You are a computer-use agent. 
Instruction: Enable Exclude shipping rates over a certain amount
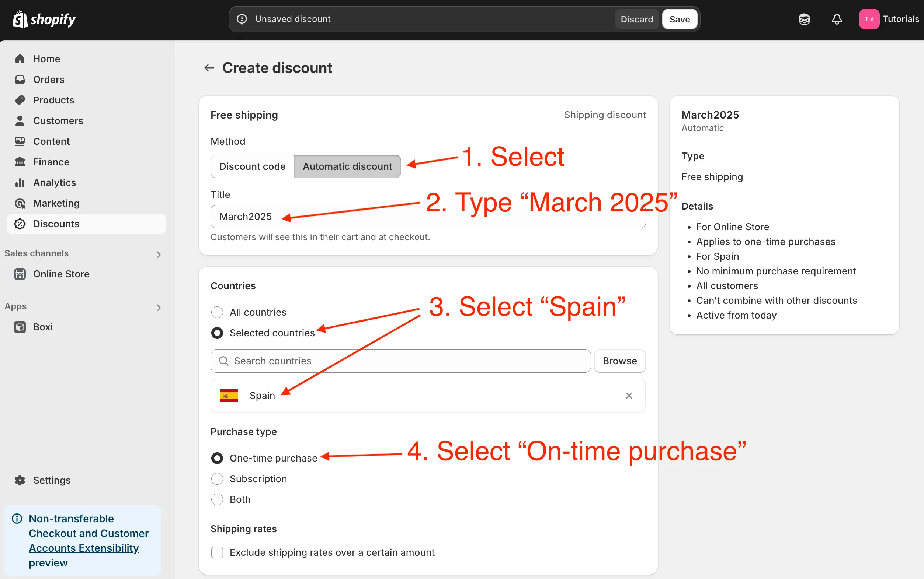217,552
